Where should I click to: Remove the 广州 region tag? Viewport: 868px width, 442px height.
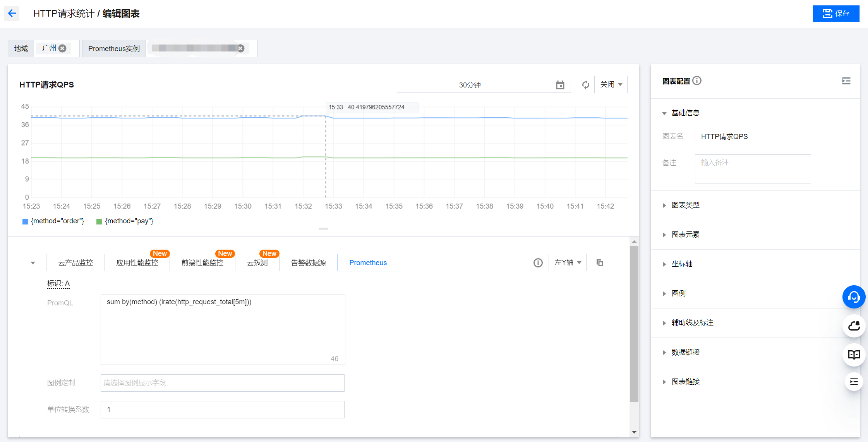(x=62, y=48)
